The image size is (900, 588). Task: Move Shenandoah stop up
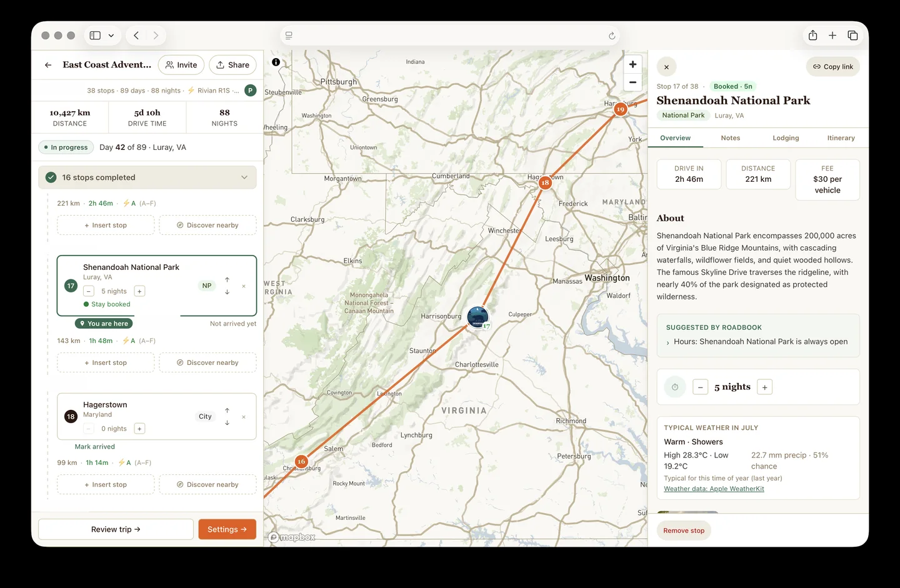pos(227,279)
